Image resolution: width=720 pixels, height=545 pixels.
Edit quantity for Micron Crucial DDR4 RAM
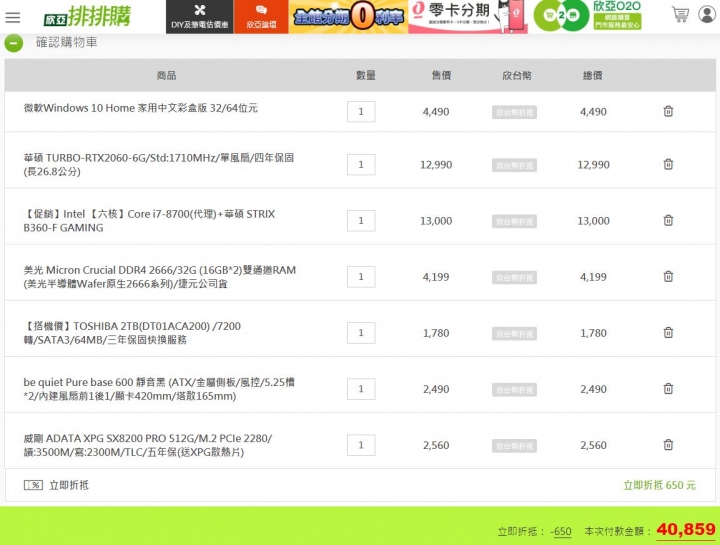pos(361,276)
